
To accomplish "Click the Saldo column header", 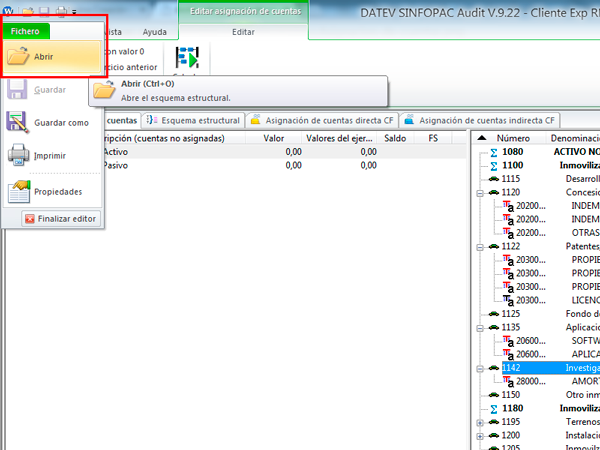I will pos(395,138).
